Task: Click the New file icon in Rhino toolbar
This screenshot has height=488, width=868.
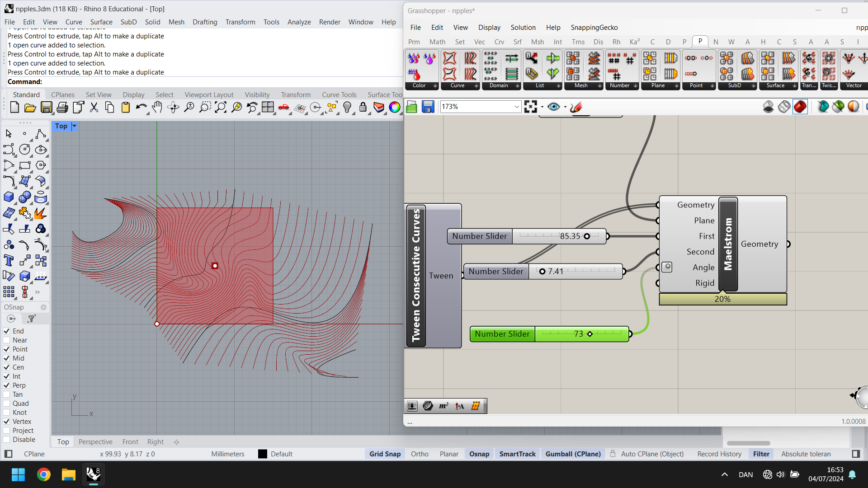Action: (14, 108)
